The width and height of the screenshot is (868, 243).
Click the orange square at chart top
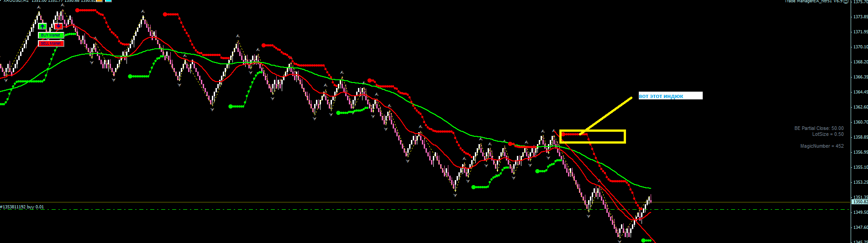(99, 1)
